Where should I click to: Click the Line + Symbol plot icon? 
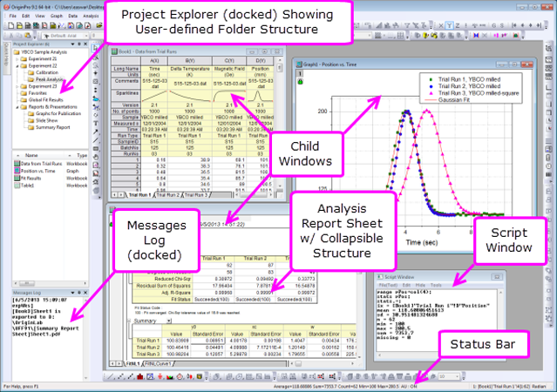tap(131, 376)
